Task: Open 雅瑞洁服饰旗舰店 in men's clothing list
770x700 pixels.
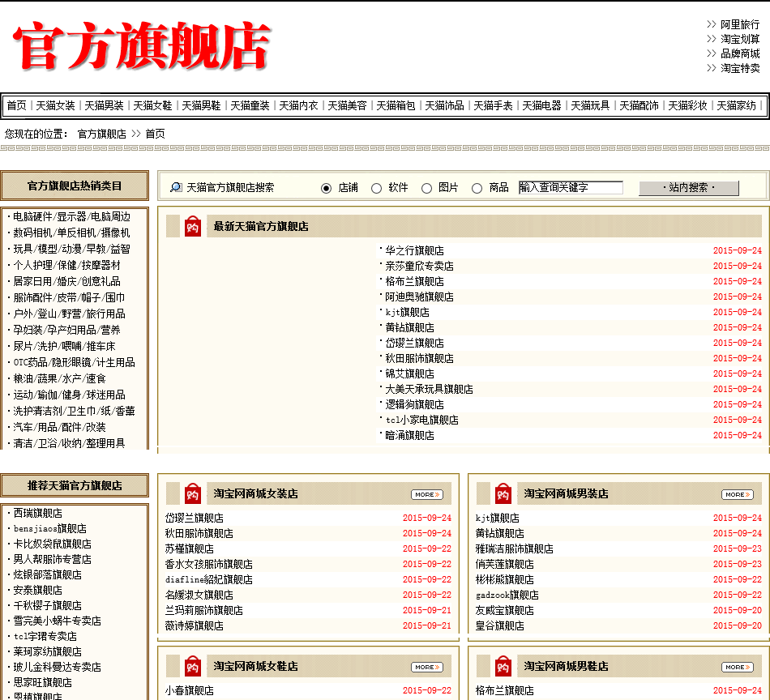Action: point(514,548)
